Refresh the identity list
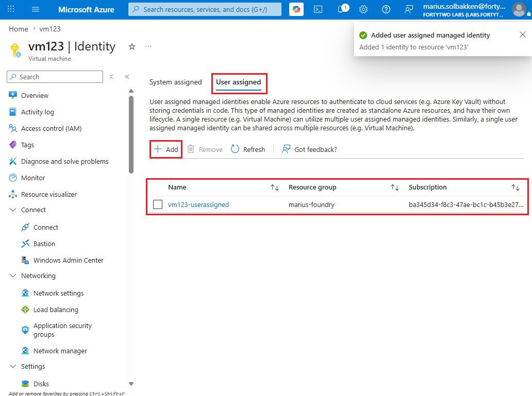This screenshot has height=396, width=532. point(247,149)
